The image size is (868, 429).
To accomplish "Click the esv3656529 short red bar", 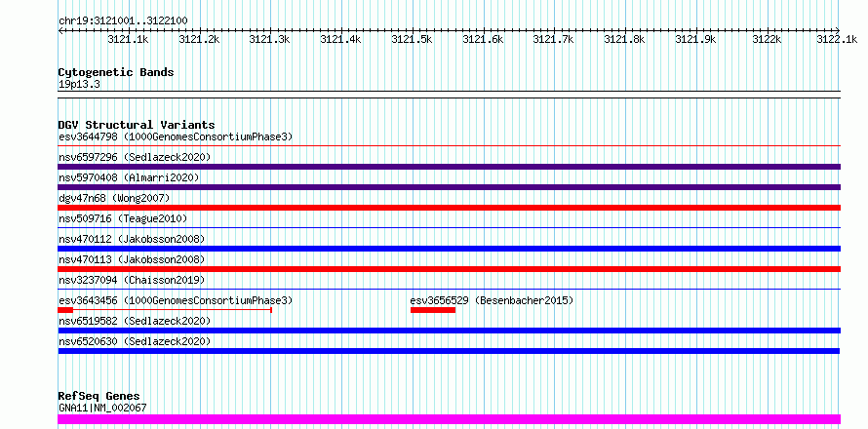I will [433, 310].
